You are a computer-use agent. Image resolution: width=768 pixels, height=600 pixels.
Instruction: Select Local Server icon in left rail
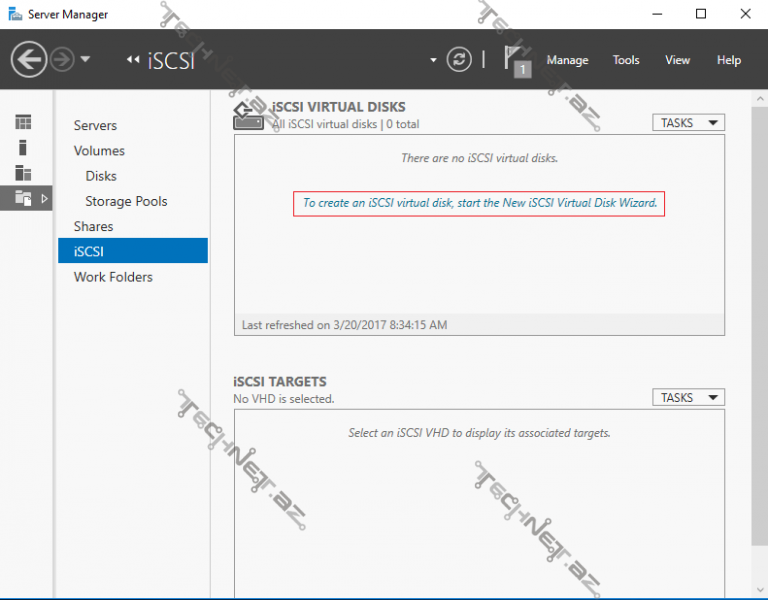pos(23,147)
